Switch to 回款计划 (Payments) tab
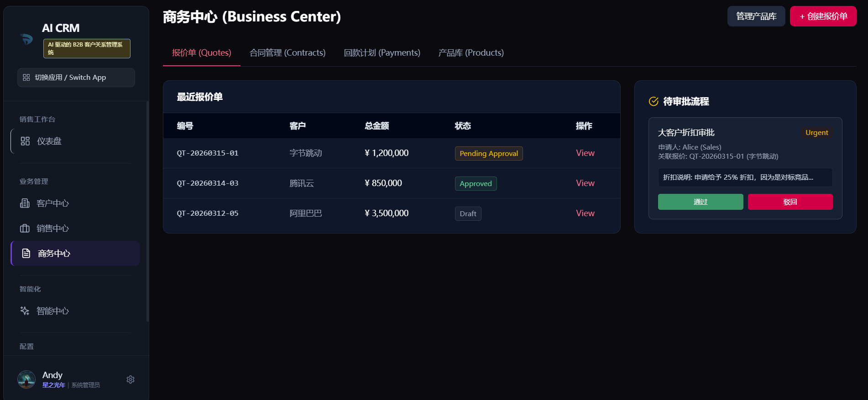The image size is (868, 400). tap(382, 53)
